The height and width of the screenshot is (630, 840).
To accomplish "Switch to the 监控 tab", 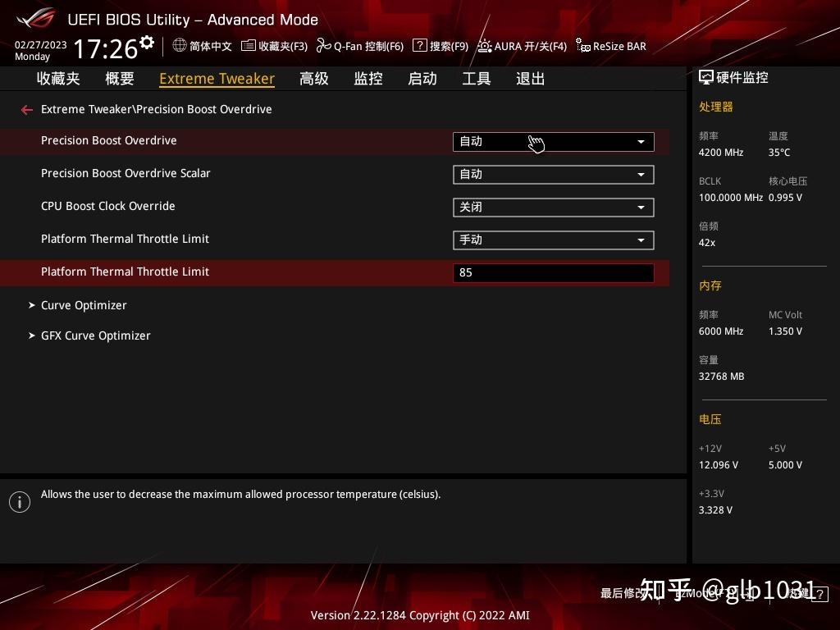I will click(367, 78).
